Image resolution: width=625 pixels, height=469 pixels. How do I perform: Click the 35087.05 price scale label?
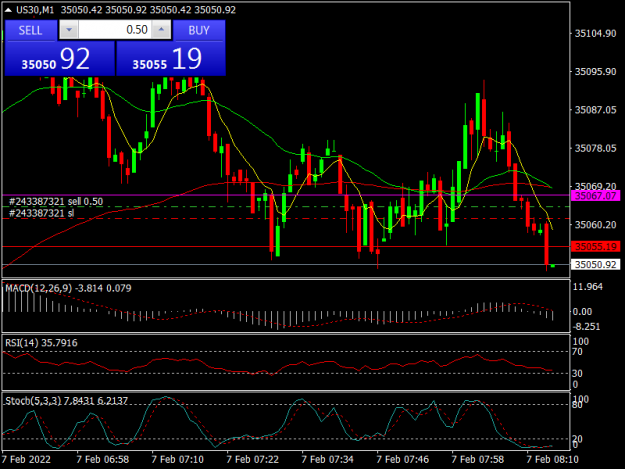(x=595, y=110)
